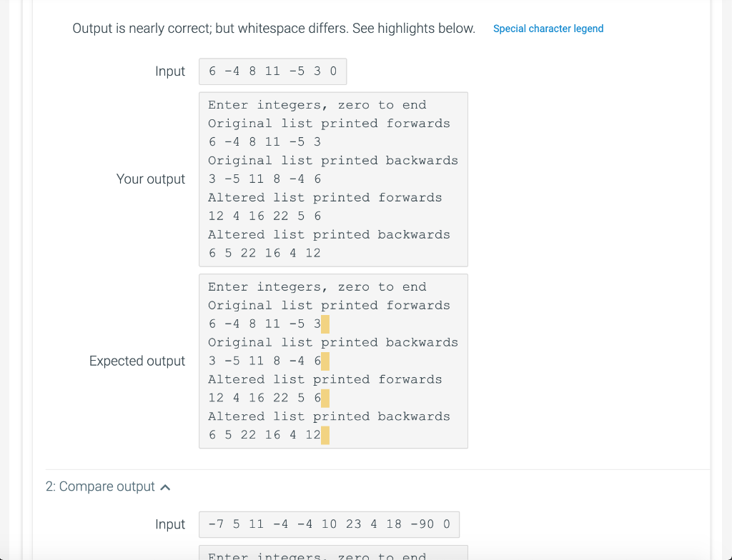
Task: Click Altered list printed backwards in Your output
Action: click(x=329, y=235)
